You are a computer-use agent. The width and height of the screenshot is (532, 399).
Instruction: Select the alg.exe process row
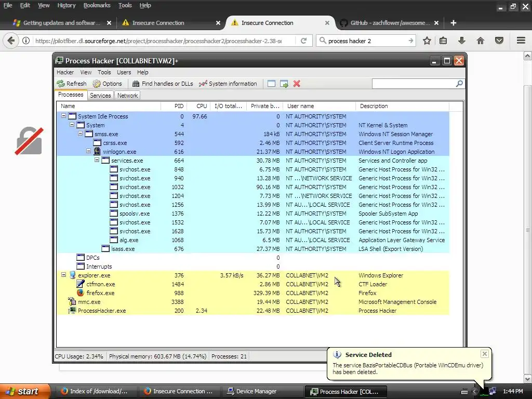pos(253,240)
